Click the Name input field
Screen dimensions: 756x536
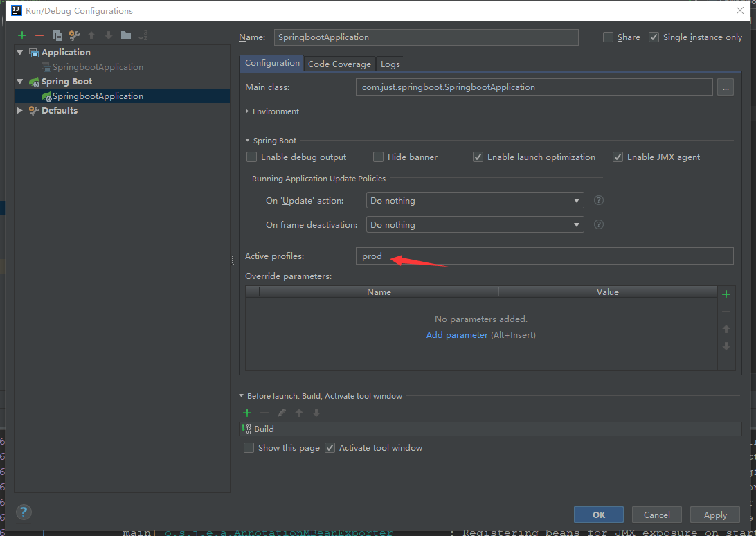click(x=426, y=37)
